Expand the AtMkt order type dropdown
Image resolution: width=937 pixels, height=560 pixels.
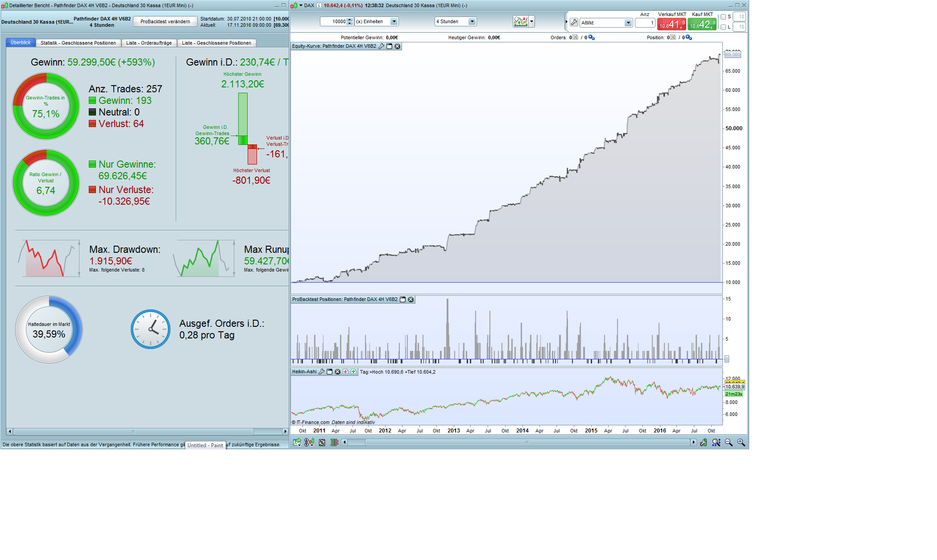click(628, 23)
